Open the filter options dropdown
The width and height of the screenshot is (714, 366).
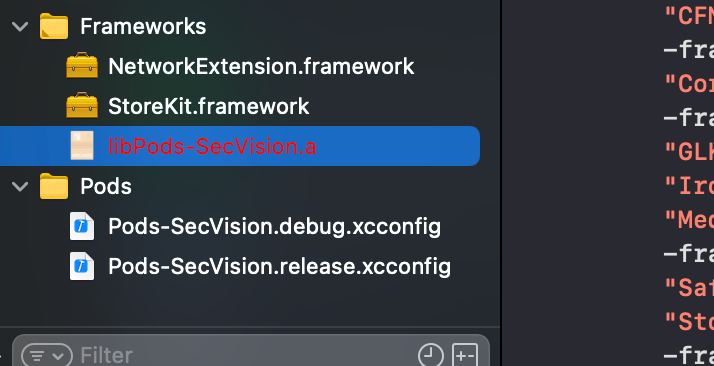46,356
